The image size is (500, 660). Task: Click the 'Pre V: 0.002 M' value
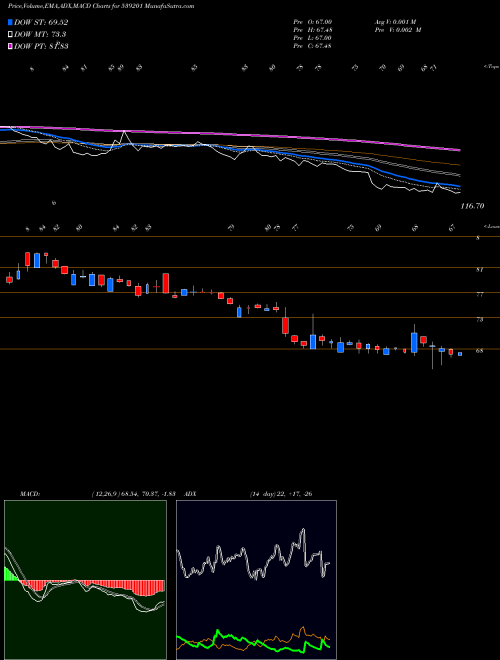[398, 29]
